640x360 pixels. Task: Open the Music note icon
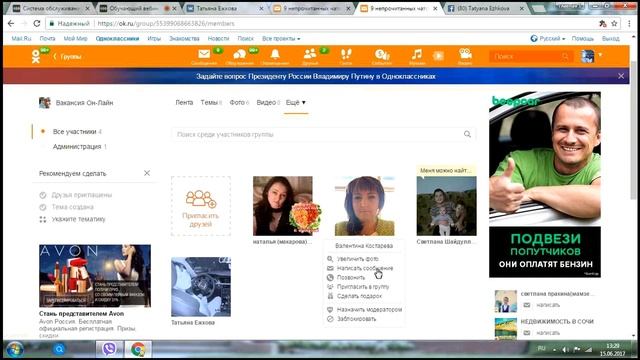pyautogui.click(x=417, y=54)
